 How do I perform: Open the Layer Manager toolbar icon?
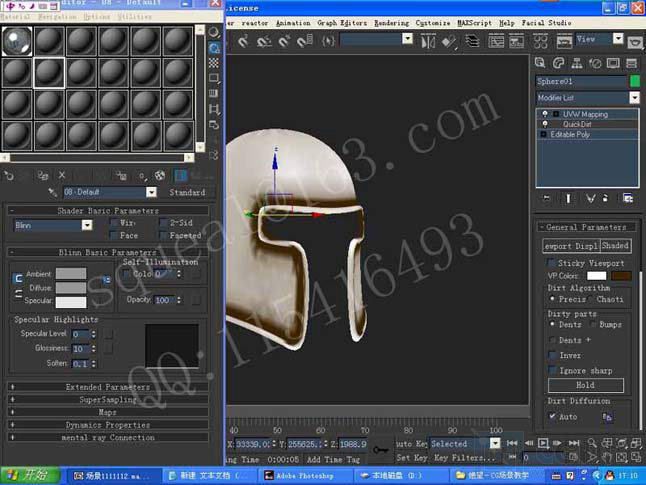click(x=472, y=41)
